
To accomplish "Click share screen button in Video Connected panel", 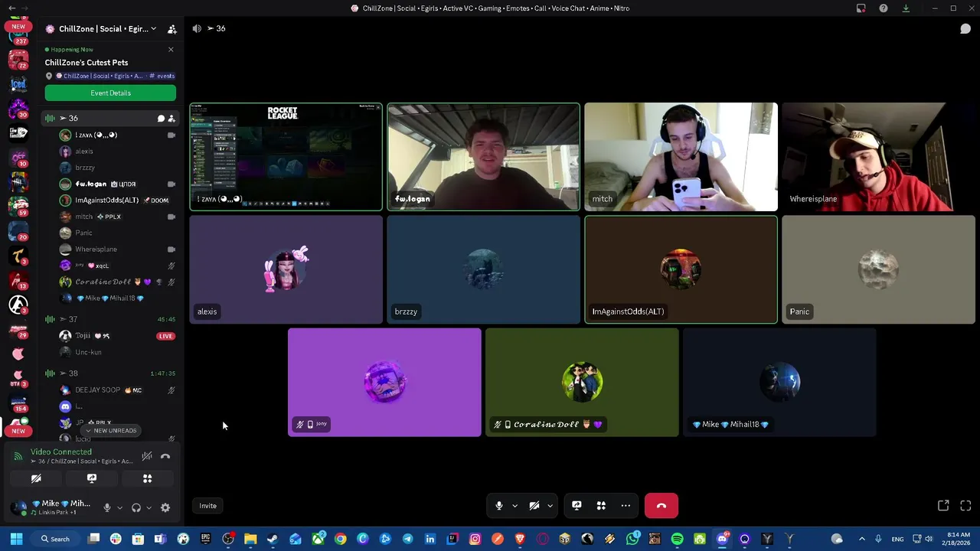I will [92, 478].
